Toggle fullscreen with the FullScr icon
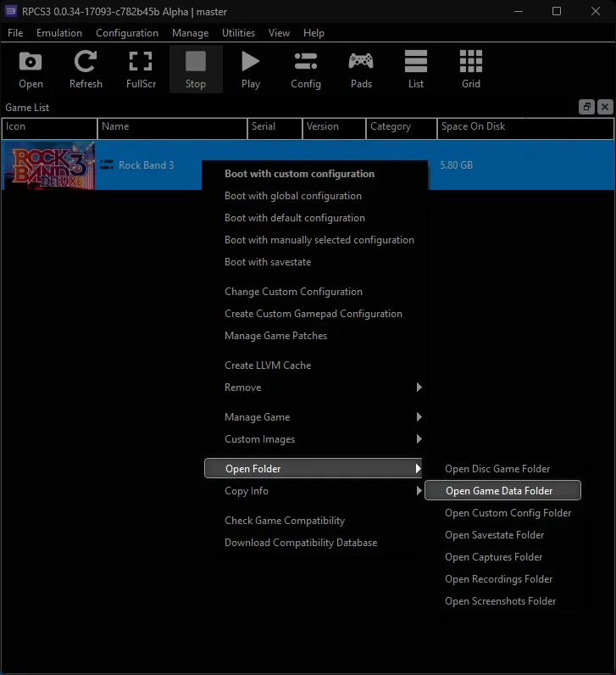This screenshot has height=675, width=616. (141, 70)
